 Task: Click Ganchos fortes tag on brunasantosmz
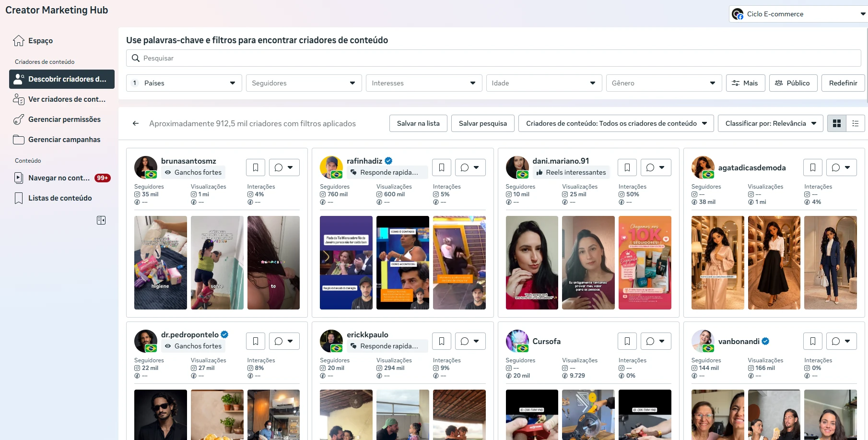(x=193, y=172)
